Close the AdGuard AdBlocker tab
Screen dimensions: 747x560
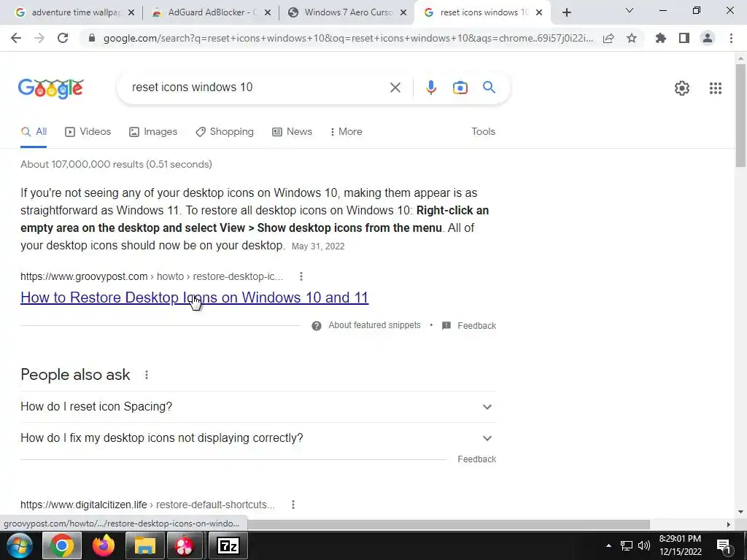(268, 13)
